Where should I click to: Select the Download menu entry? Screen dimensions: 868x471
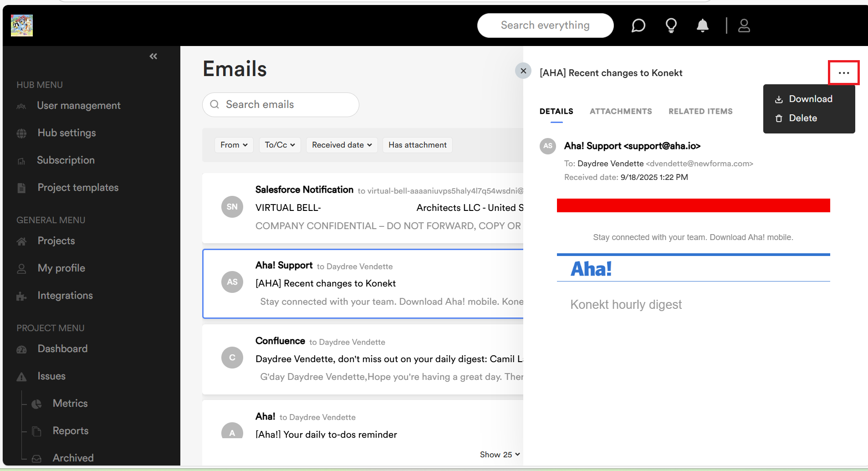coord(809,99)
